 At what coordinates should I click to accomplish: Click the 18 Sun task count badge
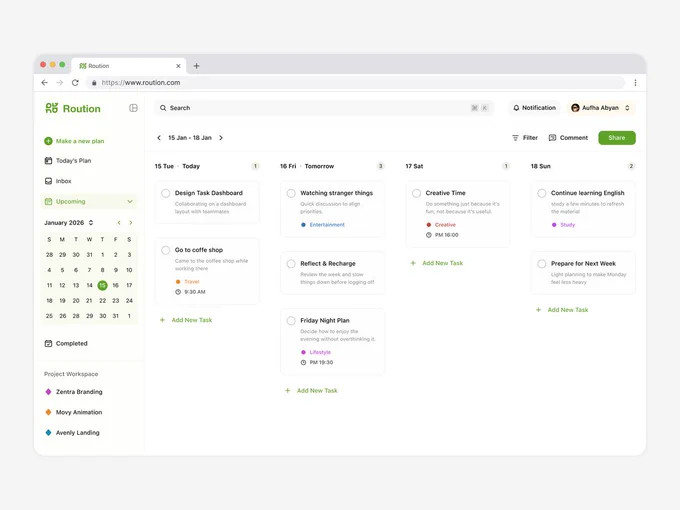point(631,166)
